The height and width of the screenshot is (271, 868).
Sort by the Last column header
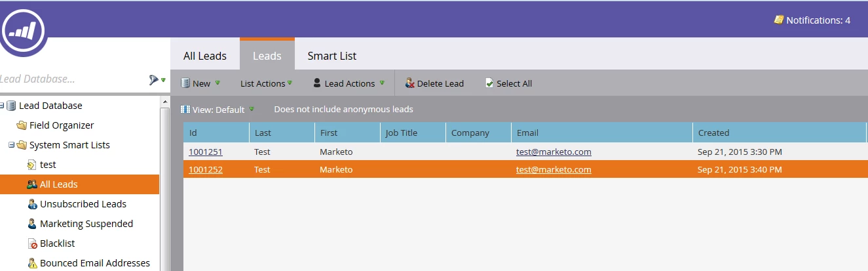(x=282, y=133)
